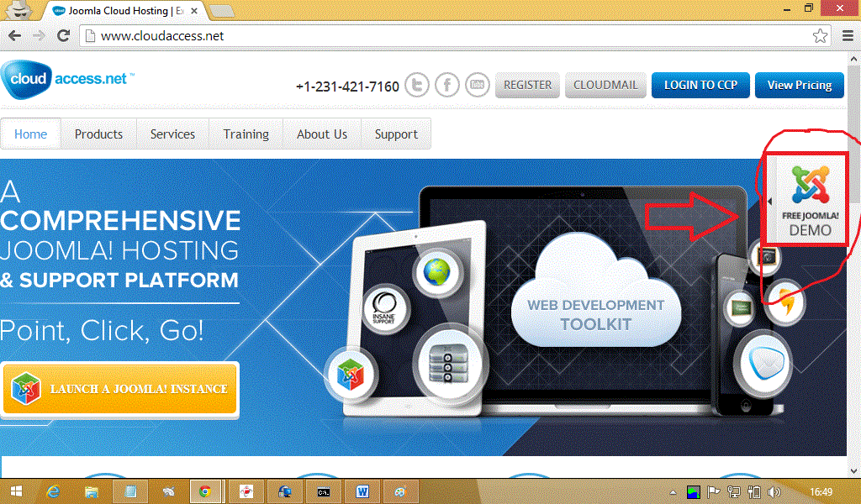Click the globe icon on the tablet
The image size is (861, 504).
pyautogui.click(x=436, y=272)
